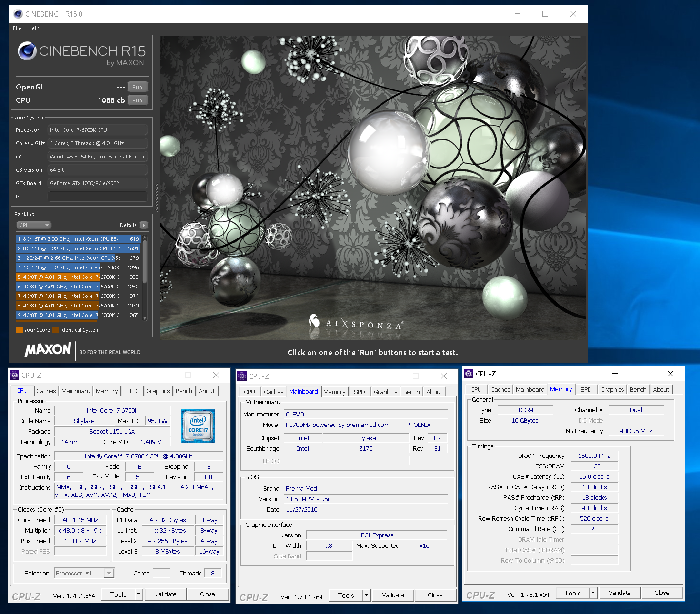700x614 pixels.
Task: Switch to Caches tab in right CPU-Z
Action: click(x=500, y=389)
